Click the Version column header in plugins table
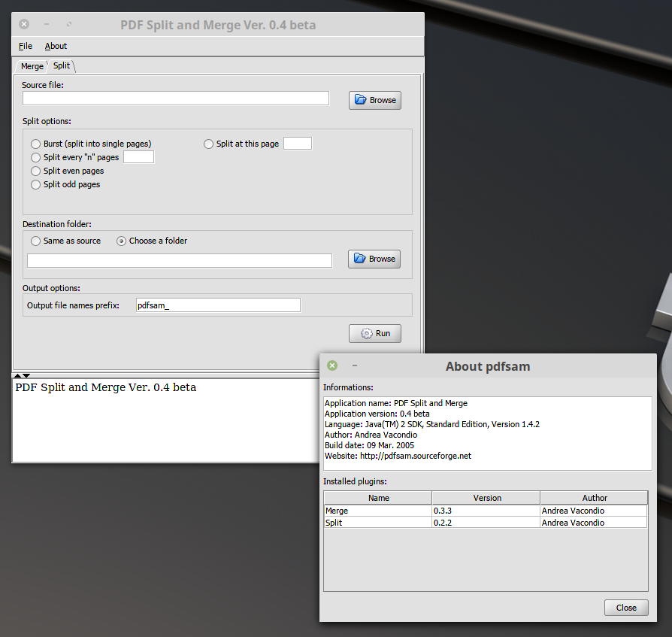Screen dimensions: 672x637 tap(486, 498)
